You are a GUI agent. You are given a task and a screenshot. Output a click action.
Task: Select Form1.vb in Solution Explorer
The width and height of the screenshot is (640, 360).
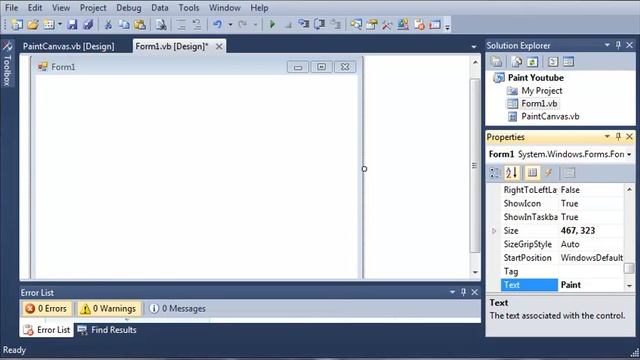(539, 104)
